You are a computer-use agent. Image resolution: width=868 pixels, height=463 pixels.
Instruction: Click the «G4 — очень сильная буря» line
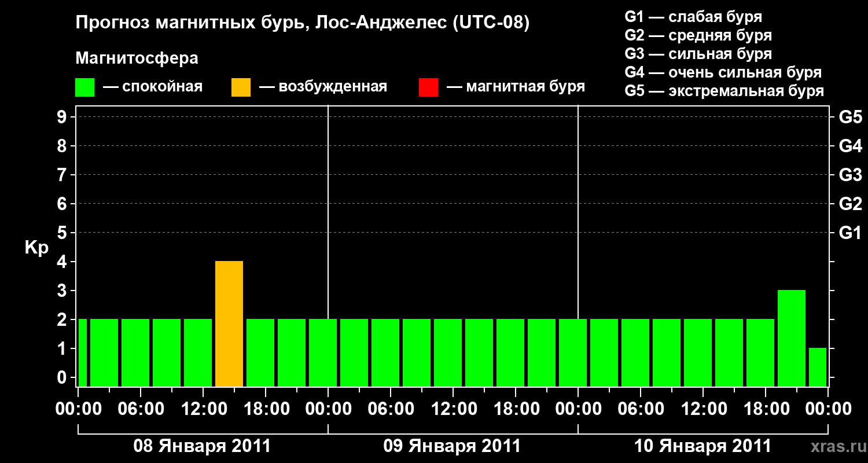[x=723, y=72]
